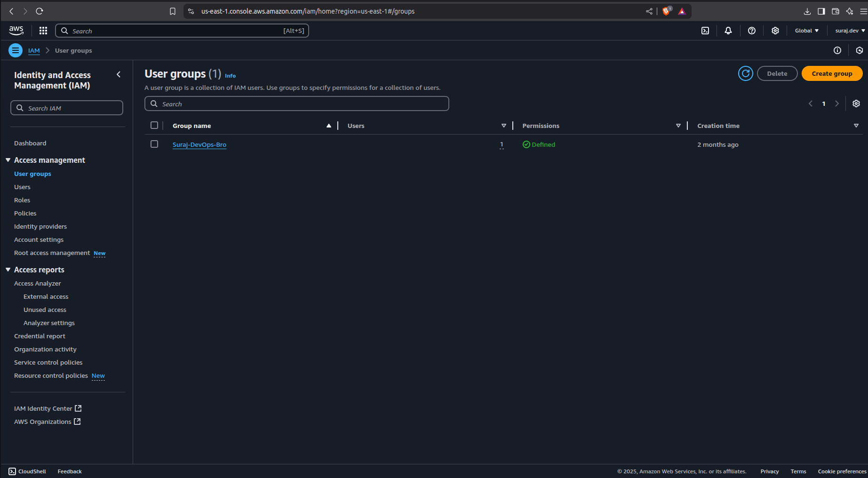The height and width of the screenshot is (478, 868).
Task: Open IAM Identity Center external link
Action: click(48, 408)
